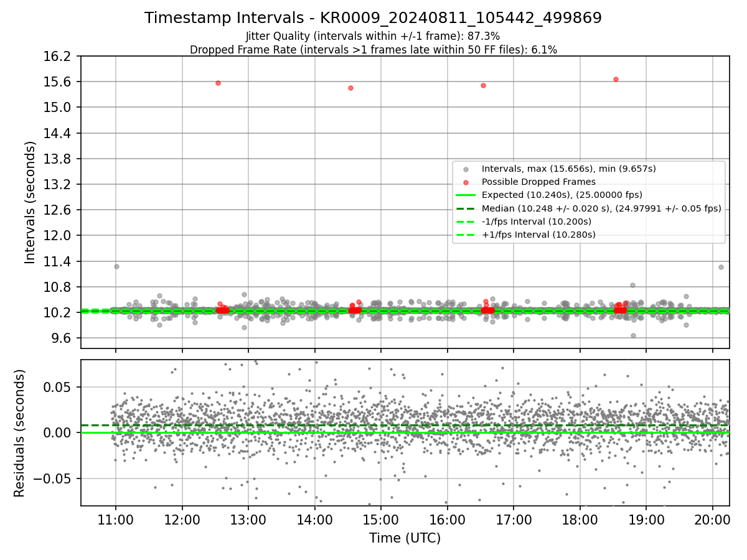Click the '-1/fps Interval (10.200s)' legend entry
747x560 pixels.
pos(536,222)
